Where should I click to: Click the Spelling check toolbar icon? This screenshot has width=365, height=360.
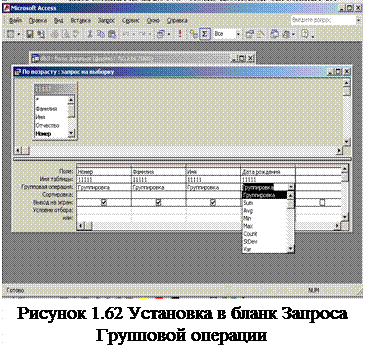click(x=75, y=34)
